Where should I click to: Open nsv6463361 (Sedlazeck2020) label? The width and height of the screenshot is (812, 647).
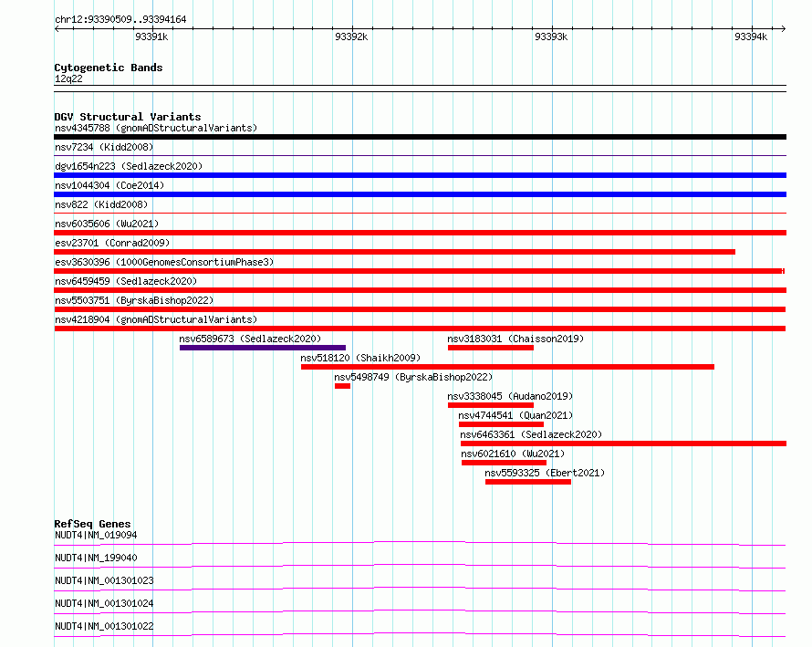pyautogui.click(x=531, y=434)
